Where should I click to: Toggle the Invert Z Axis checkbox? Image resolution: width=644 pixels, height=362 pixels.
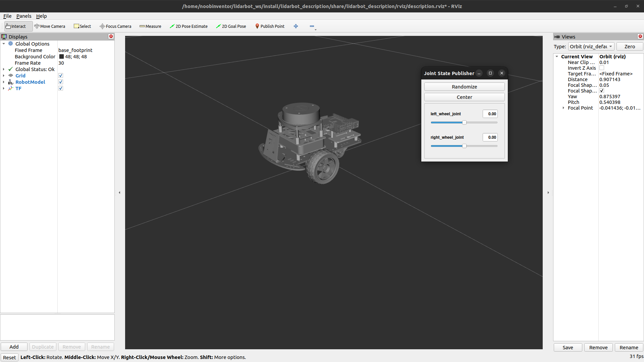coord(602,68)
